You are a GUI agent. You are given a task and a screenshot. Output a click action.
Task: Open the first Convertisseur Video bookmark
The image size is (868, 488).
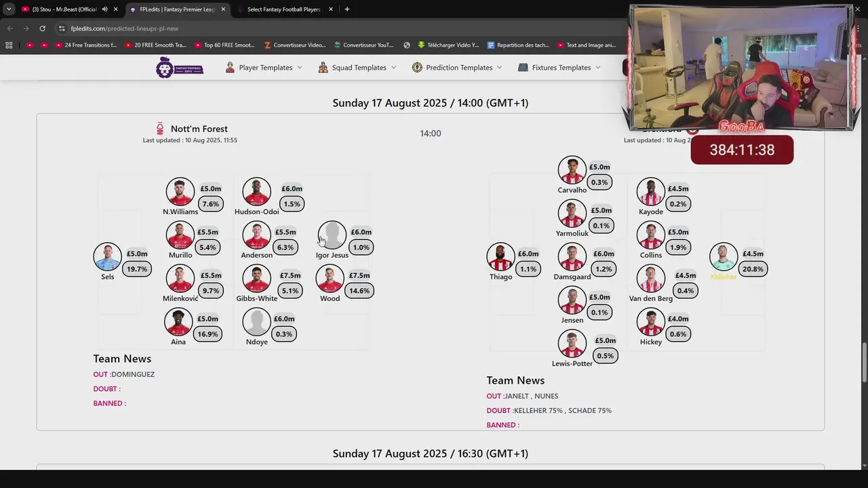pyautogui.click(x=295, y=45)
